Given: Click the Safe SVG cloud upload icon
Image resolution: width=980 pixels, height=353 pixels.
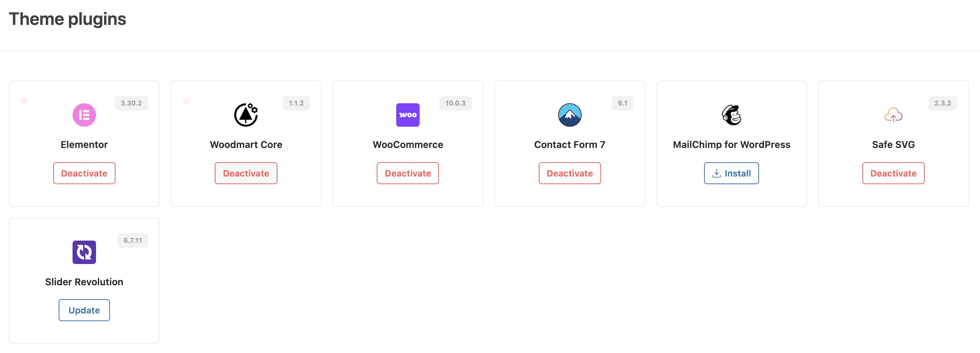Looking at the screenshot, I should coord(893,115).
